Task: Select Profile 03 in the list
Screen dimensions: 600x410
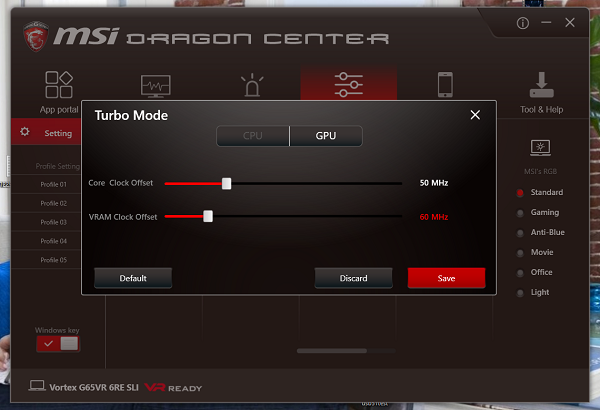Action: tap(54, 222)
